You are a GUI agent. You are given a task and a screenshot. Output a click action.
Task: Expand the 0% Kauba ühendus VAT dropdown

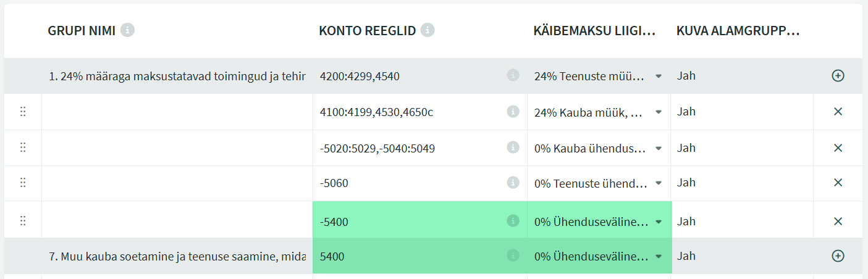coord(658,148)
